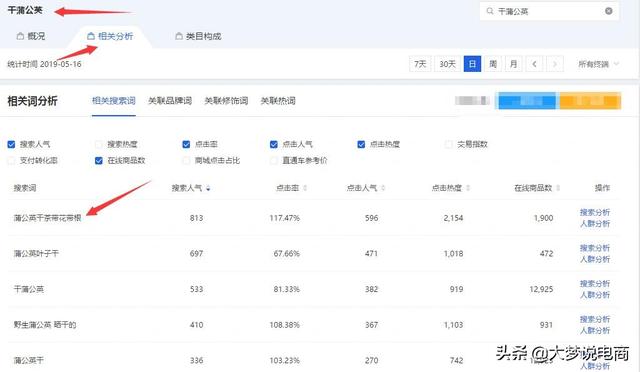Click the search term 蒲公英干 in last row
The image size is (640, 372).
point(29,361)
